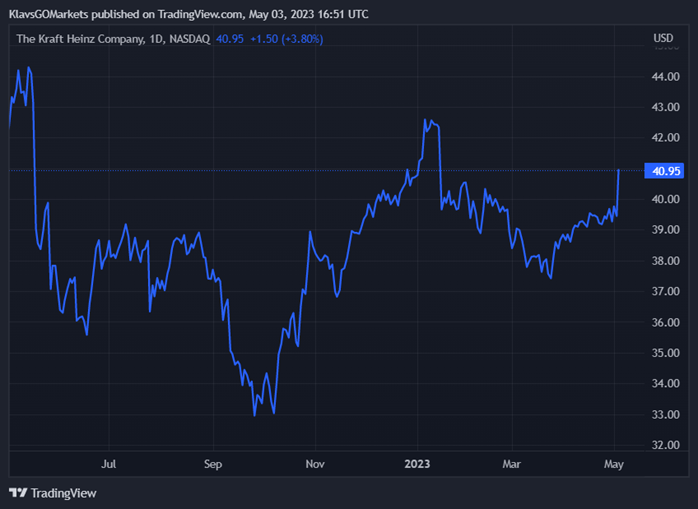Click the Mar label on time axis
698x509 pixels.
[x=511, y=464]
